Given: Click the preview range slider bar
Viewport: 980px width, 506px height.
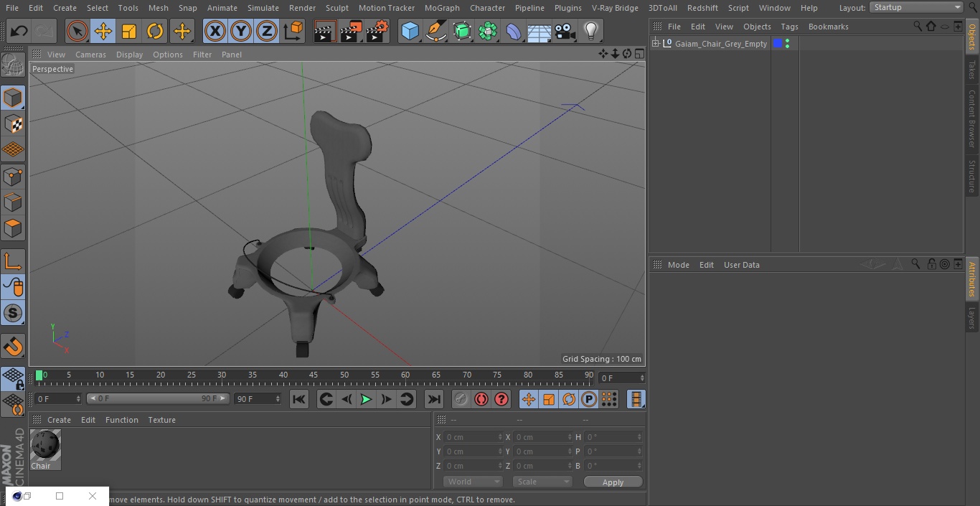Looking at the screenshot, I should pyautogui.click(x=158, y=398).
